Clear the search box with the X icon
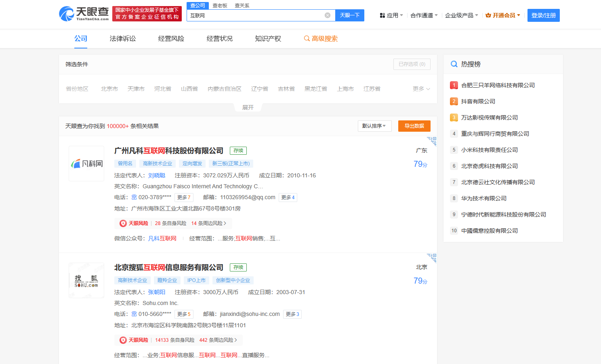Screen dimensions: 601x364 click(328, 15)
